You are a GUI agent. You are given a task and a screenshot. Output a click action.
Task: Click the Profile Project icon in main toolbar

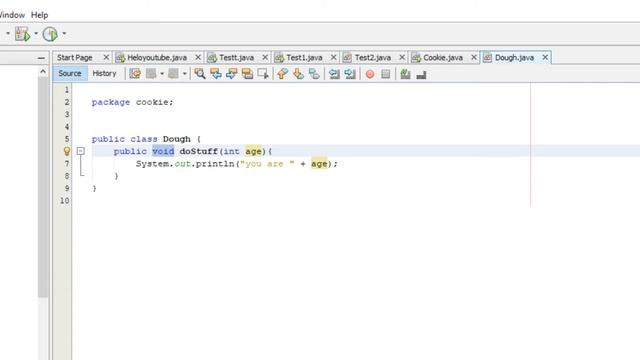tap(50, 34)
